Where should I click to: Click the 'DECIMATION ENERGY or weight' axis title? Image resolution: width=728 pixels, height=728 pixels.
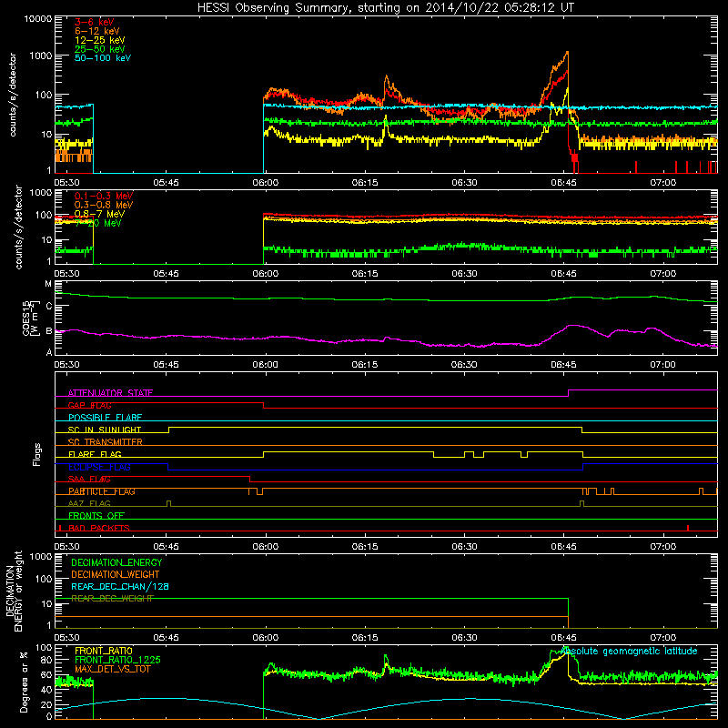[14, 591]
